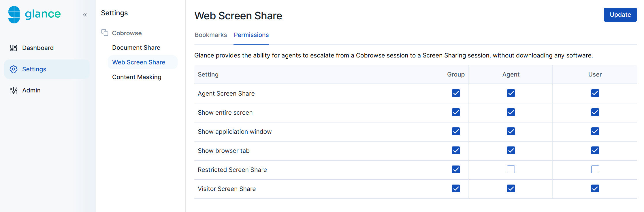Viewport: 644px width, 212px height.
Task: Disable Agent for Show browser tab
Action: coord(511,150)
